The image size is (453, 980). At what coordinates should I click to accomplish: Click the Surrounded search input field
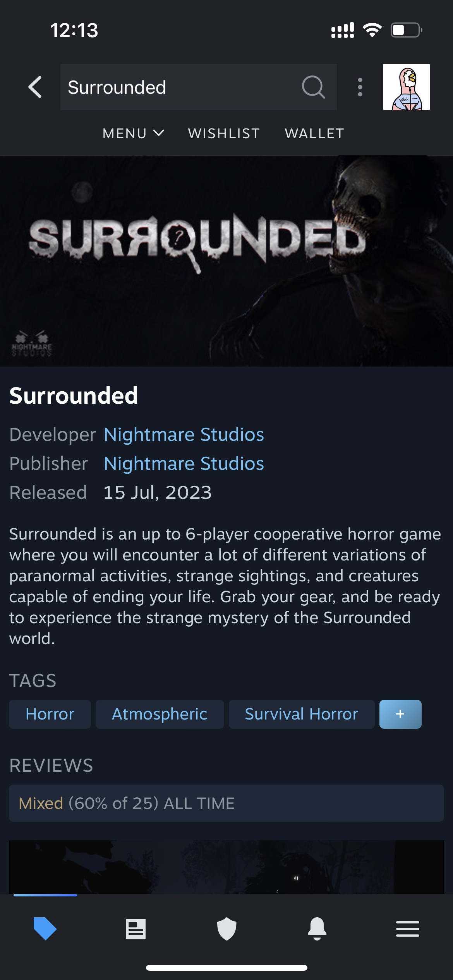(x=198, y=87)
